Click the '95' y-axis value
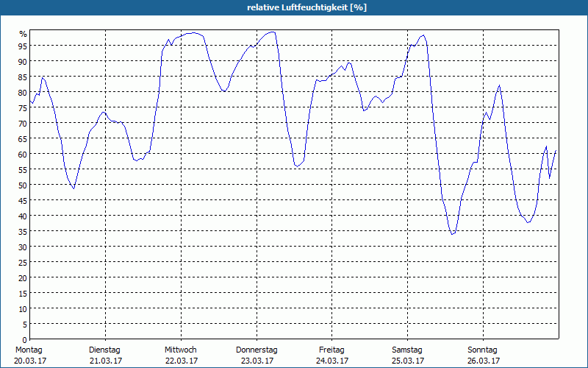This screenshot has width=588, height=368. point(23,46)
